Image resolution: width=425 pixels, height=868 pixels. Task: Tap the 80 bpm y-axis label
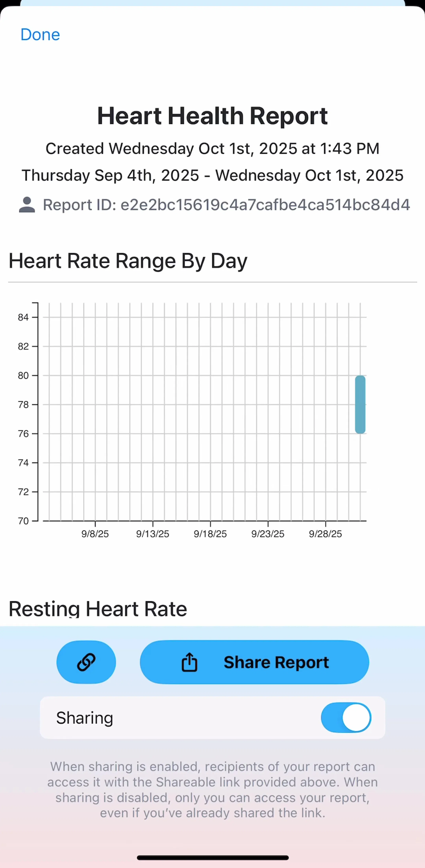coord(23,375)
